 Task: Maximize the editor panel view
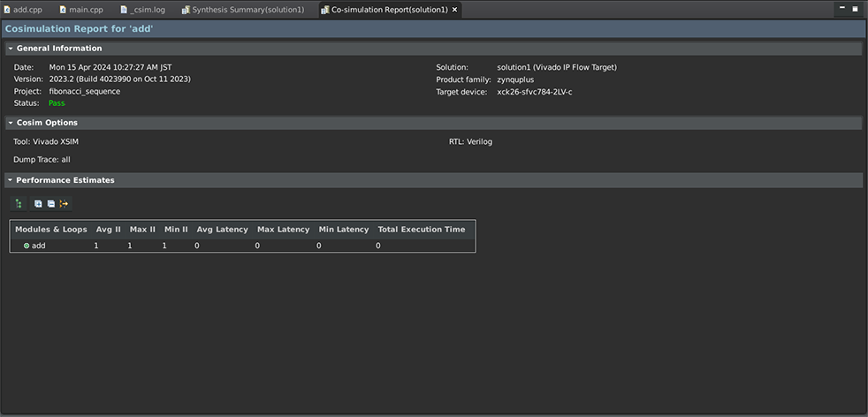coord(855,9)
